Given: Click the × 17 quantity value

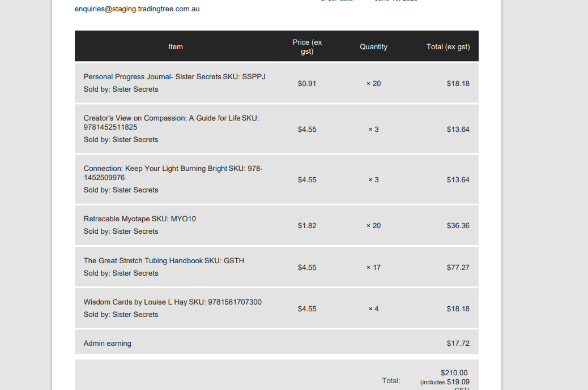Looking at the screenshot, I should click(x=373, y=268).
